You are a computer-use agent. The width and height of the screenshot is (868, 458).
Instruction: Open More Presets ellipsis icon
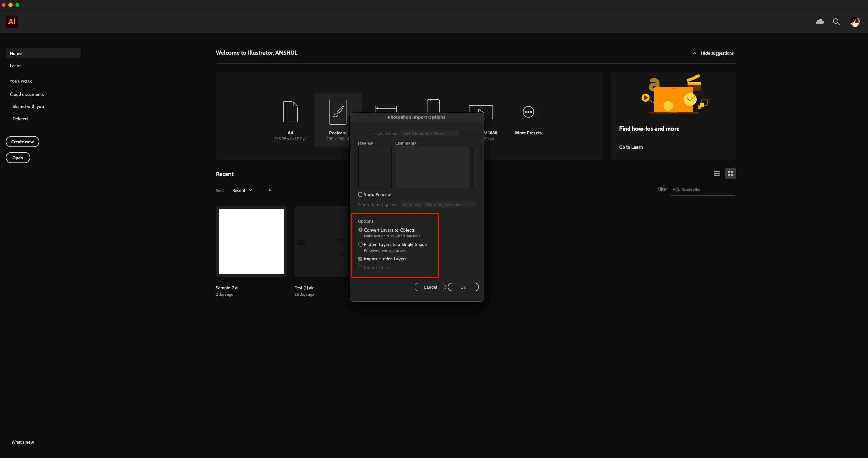point(528,112)
